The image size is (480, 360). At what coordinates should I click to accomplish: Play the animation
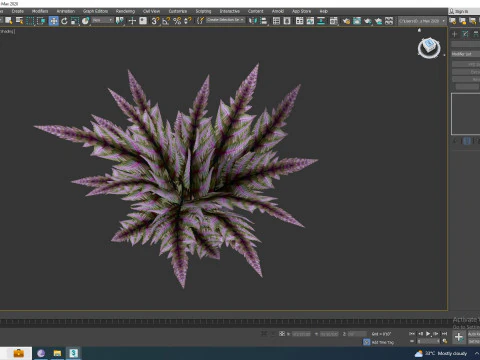pyautogui.click(x=428, y=334)
